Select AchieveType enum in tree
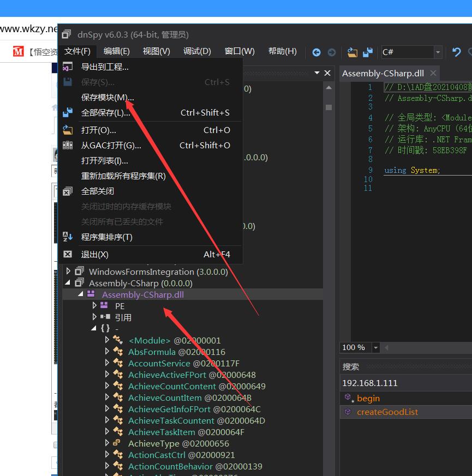 point(178,443)
